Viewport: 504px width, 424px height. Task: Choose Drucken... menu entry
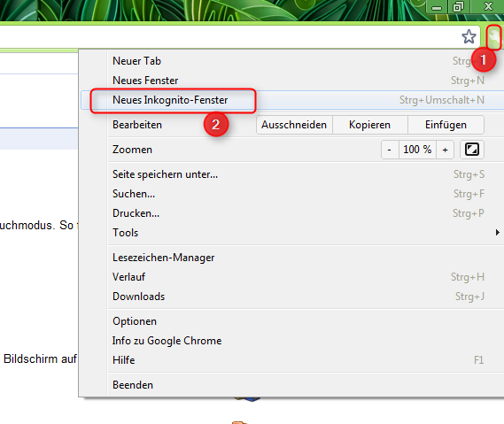292,213
